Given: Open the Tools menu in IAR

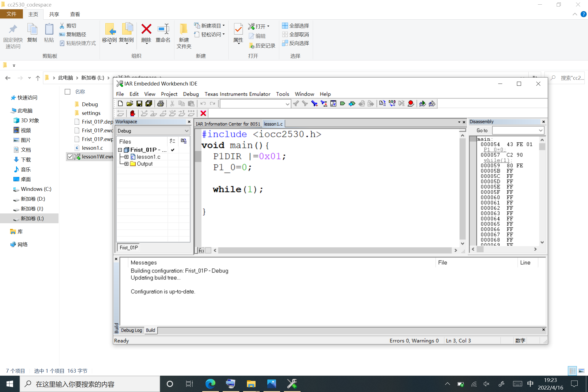Looking at the screenshot, I should click(283, 94).
